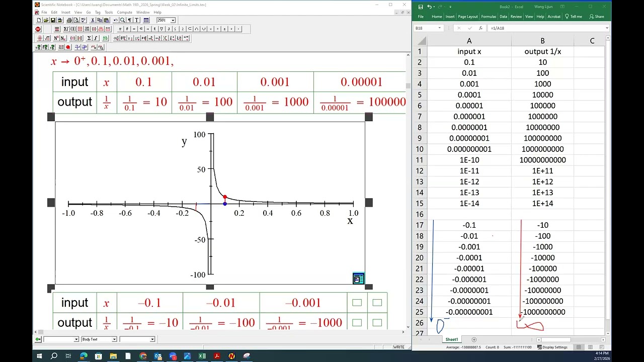Open the leftmost tag dropdown in bottom bar
This screenshot has width=644, height=362.
[76, 339]
